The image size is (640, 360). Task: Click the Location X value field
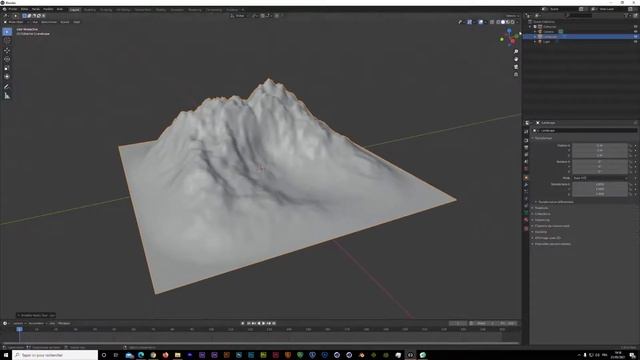point(600,145)
